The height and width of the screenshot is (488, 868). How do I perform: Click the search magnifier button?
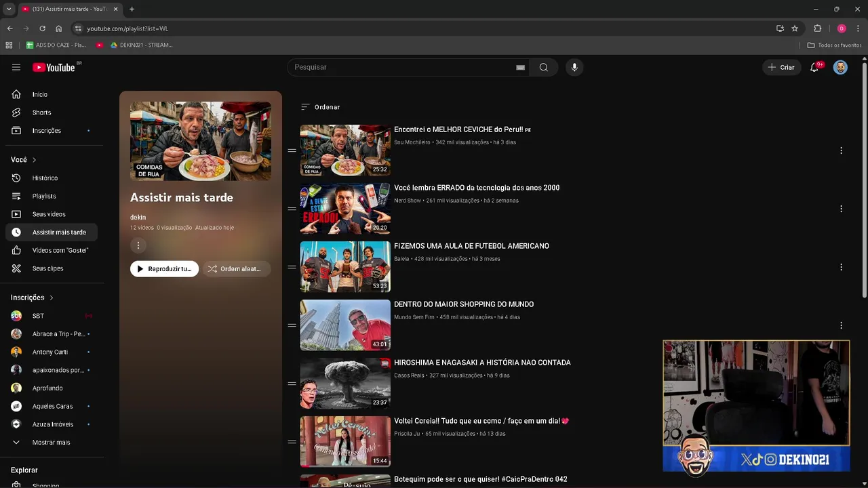pos(544,67)
